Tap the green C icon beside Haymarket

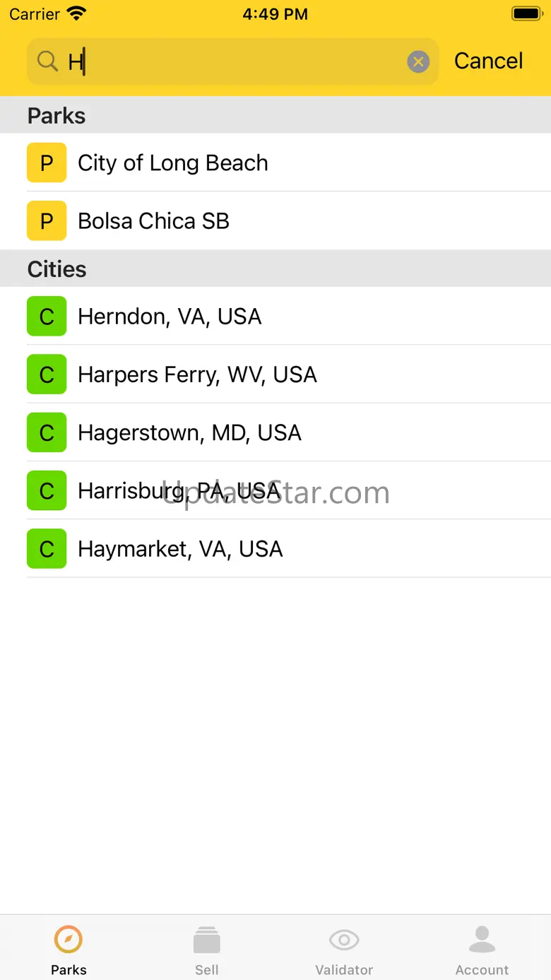click(x=47, y=548)
